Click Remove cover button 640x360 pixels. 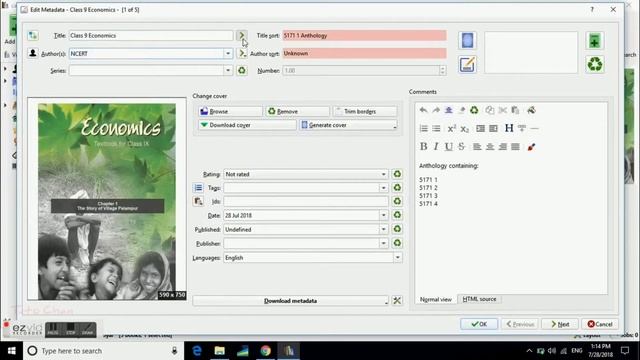pyautogui.click(x=298, y=111)
